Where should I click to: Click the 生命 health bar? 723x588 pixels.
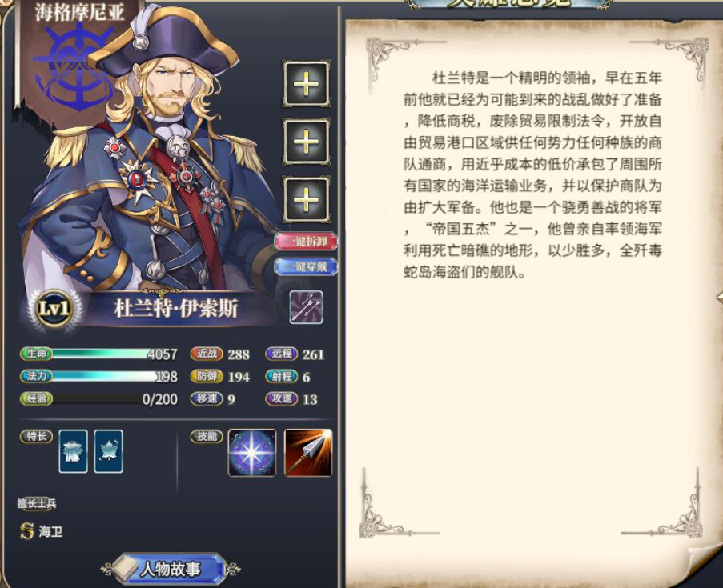point(98,354)
